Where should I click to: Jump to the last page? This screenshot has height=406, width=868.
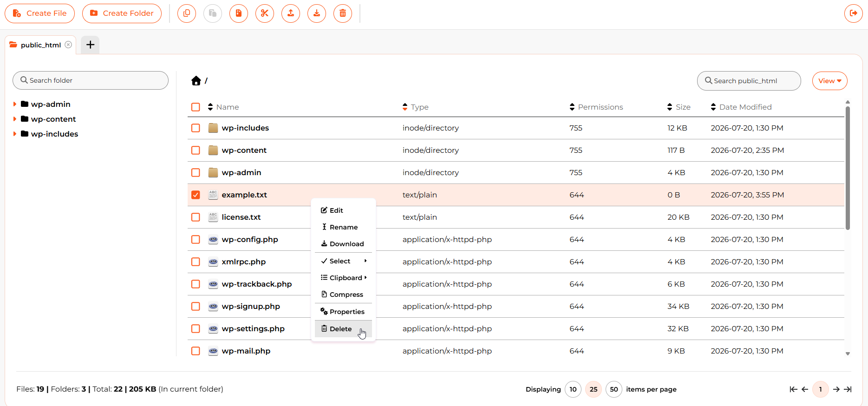click(x=848, y=389)
